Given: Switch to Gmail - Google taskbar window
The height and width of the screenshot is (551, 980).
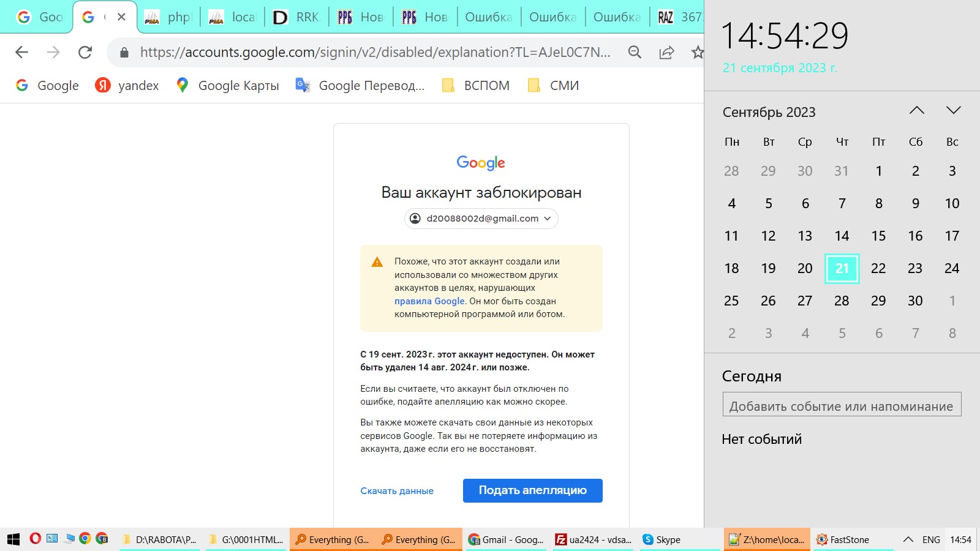Looking at the screenshot, I should coord(506,539).
